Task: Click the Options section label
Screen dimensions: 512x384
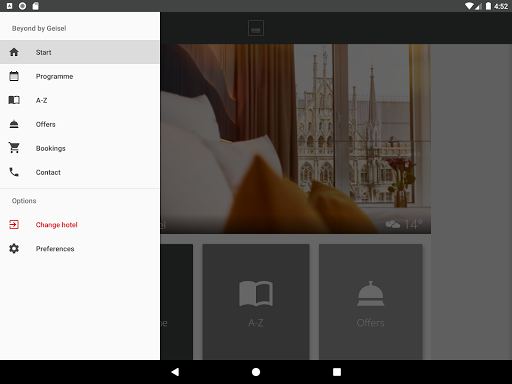Action: pyautogui.click(x=24, y=201)
